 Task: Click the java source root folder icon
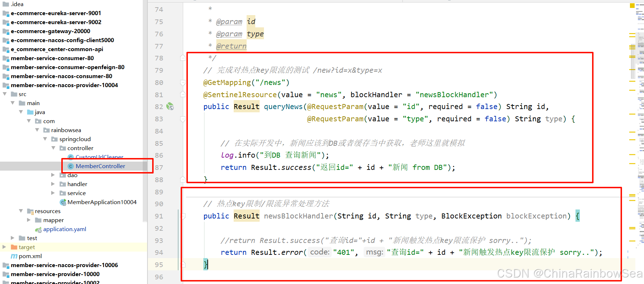click(30, 112)
